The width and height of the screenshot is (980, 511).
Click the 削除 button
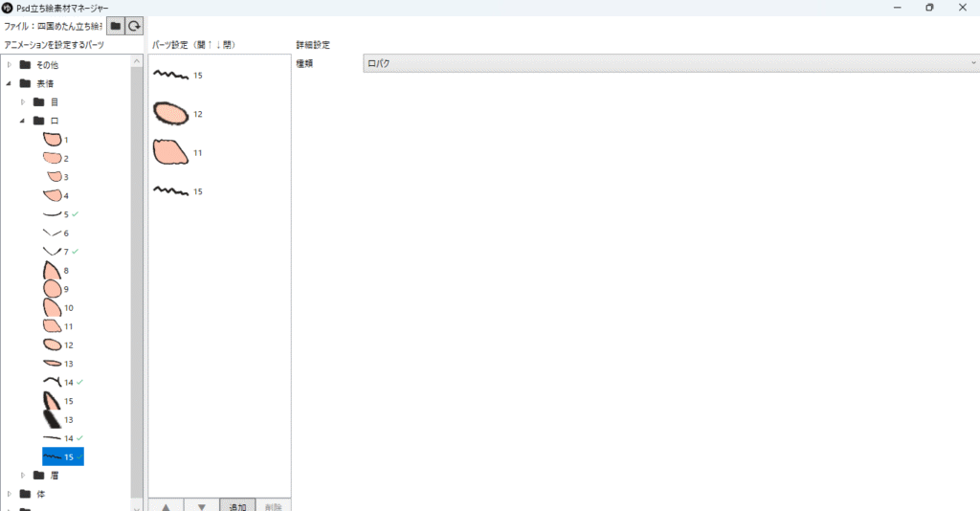(x=273, y=505)
